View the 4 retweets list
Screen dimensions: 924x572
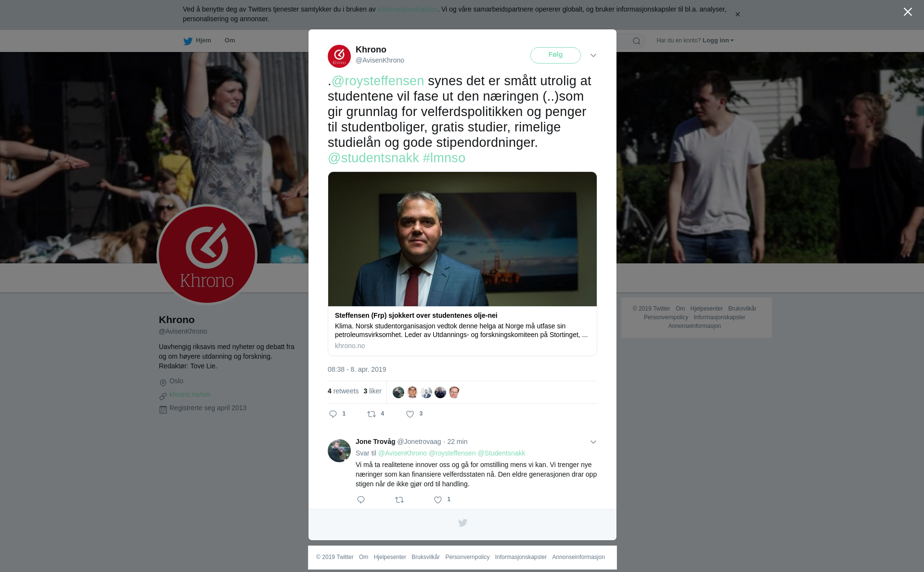click(343, 391)
